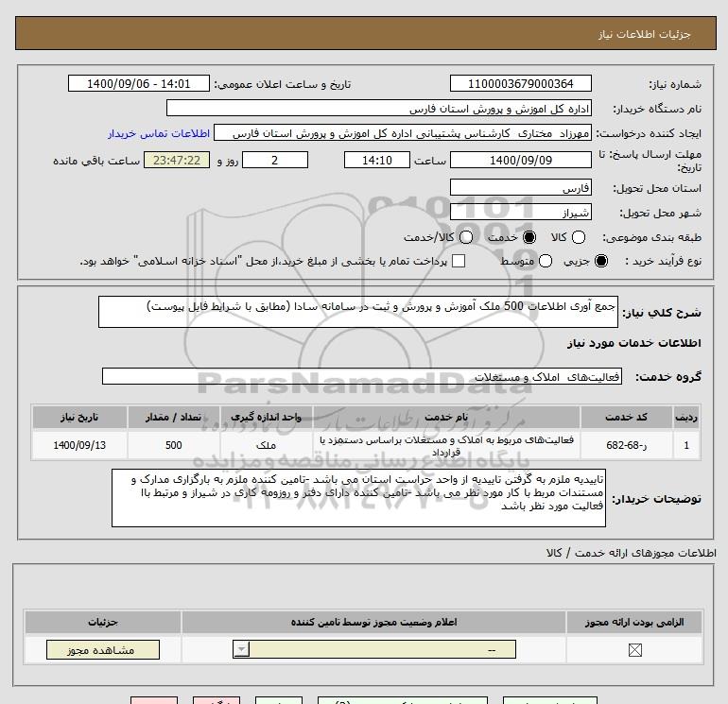This screenshot has height=704, width=728.
Task: Click the delivery city field شیراز
Action: coord(520,212)
